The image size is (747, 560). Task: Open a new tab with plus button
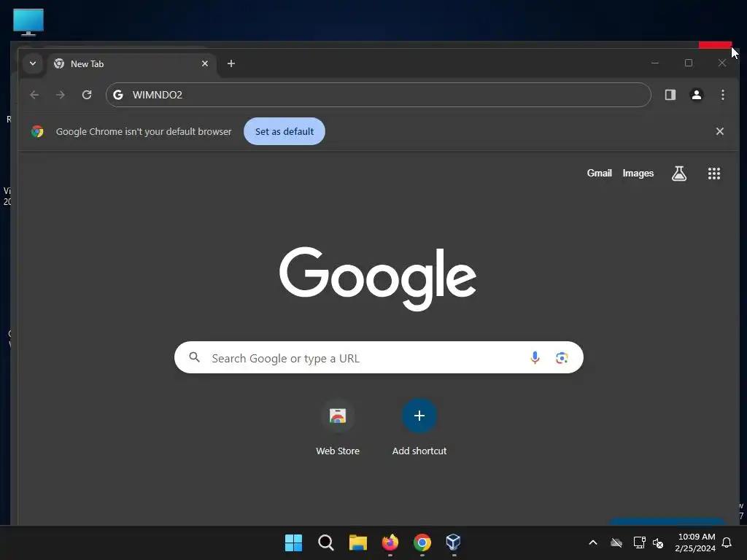(x=231, y=63)
